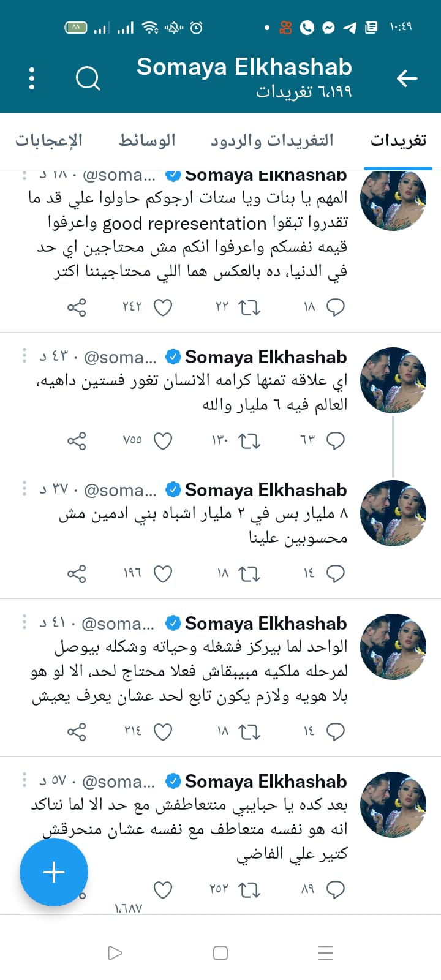
Task: Retweet the tweet with ٢٥٢ retweets
Action: click(x=249, y=890)
